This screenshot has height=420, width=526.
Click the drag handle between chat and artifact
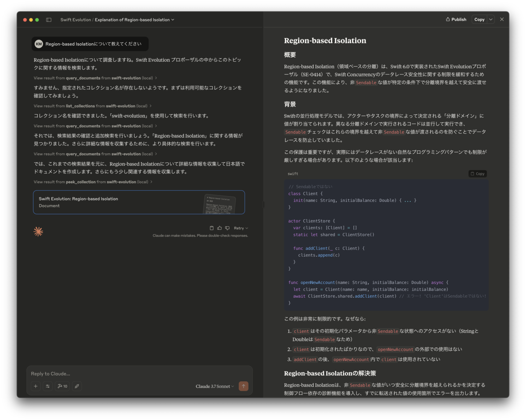(x=263, y=205)
